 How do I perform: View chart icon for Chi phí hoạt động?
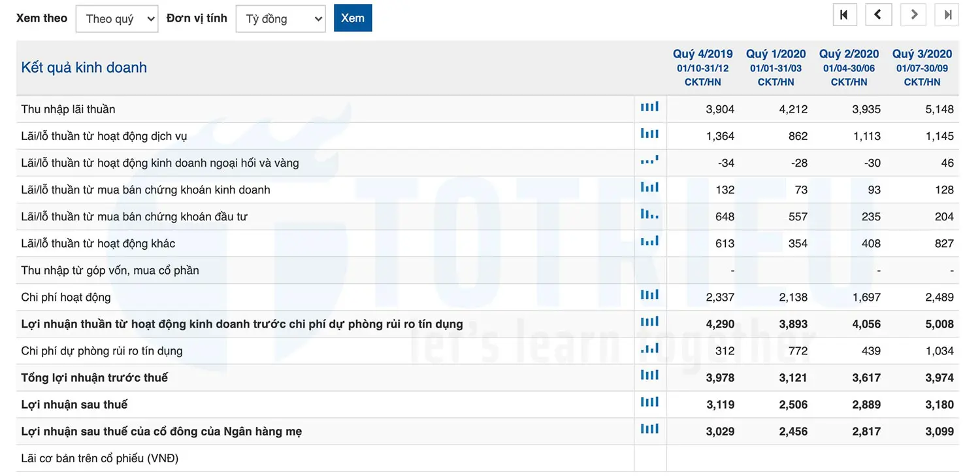[649, 295]
